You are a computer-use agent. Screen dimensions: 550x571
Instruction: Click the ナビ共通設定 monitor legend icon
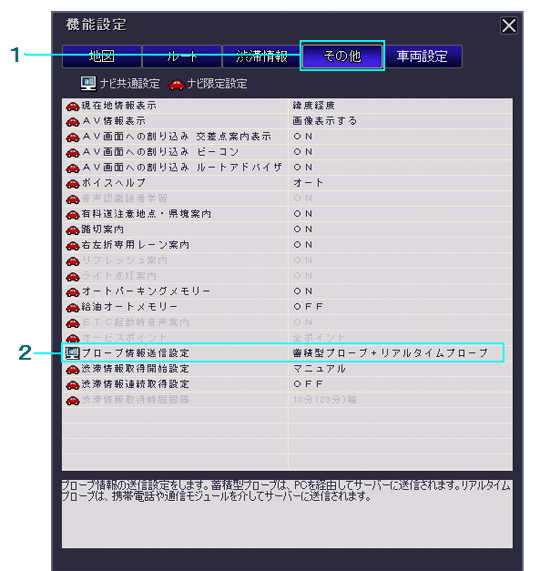(x=88, y=83)
